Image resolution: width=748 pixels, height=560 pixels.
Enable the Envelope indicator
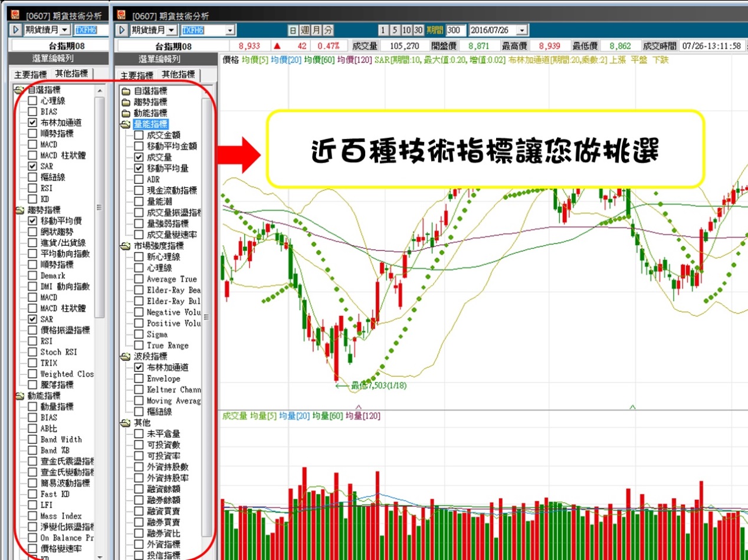click(139, 378)
